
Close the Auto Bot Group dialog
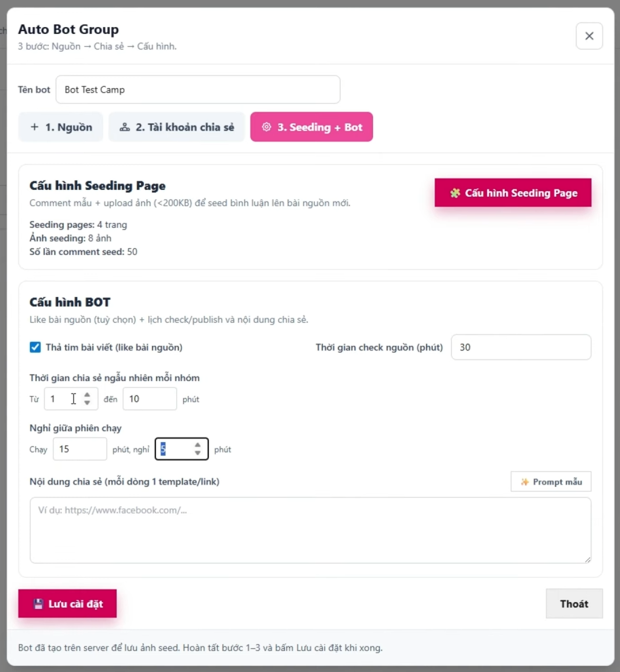pos(589,36)
